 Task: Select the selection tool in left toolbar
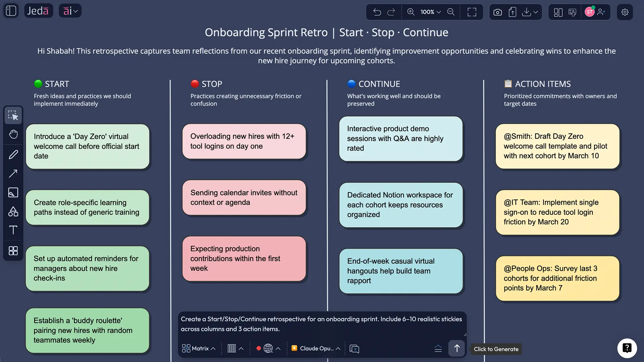pyautogui.click(x=13, y=115)
